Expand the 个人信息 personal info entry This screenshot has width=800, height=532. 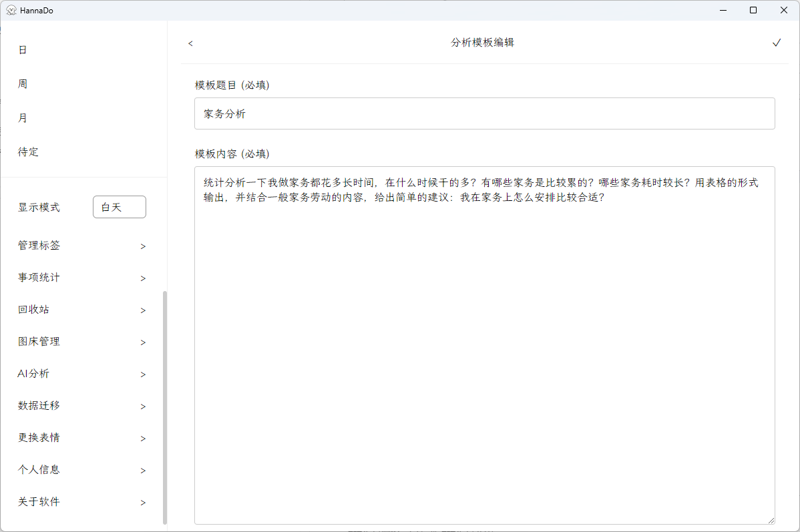(x=38, y=469)
